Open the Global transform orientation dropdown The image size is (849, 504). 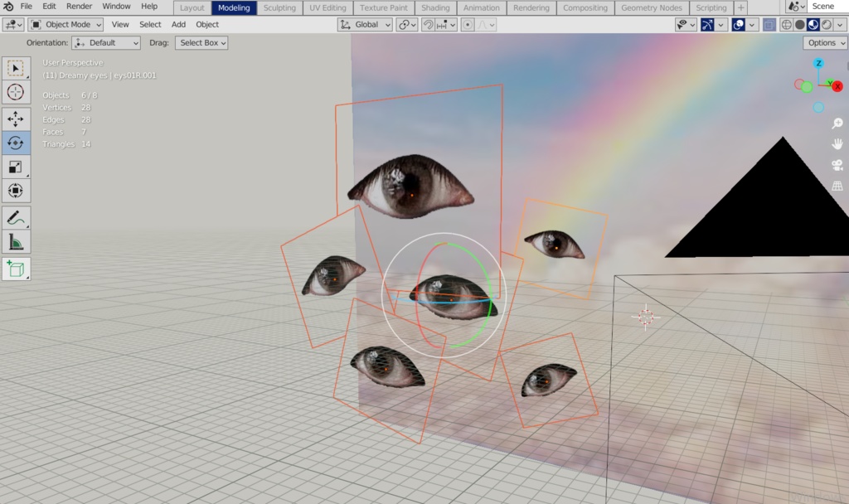[365, 24]
